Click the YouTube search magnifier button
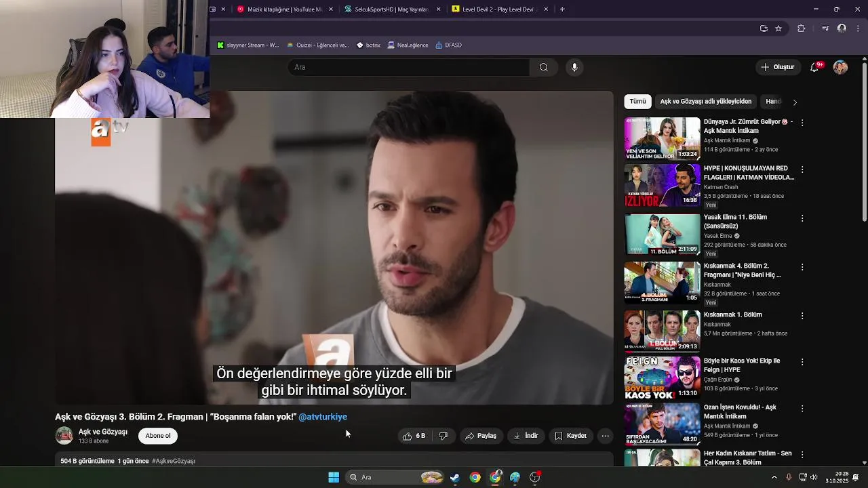Image resolution: width=868 pixels, height=488 pixels. (543, 67)
